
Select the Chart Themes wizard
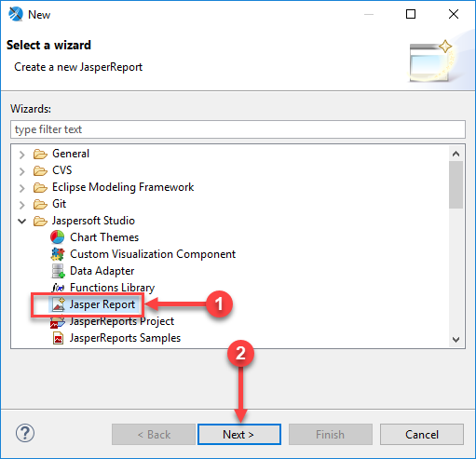104,237
